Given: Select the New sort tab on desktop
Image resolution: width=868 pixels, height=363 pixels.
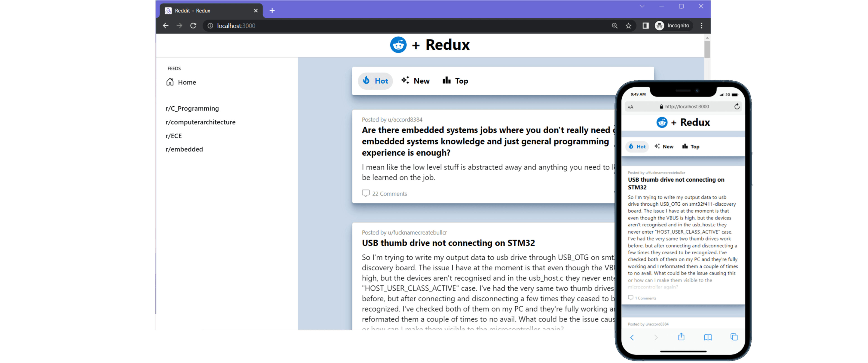Looking at the screenshot, I should point(415,81).
